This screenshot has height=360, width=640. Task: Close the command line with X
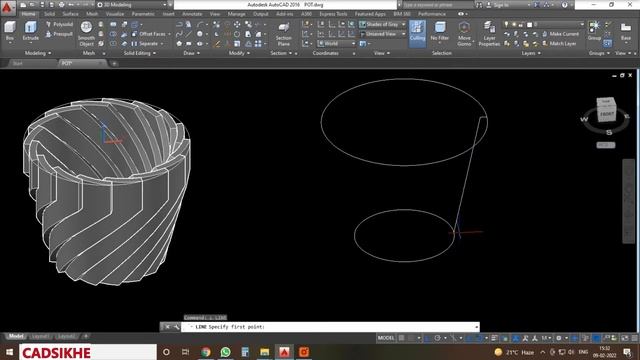167,327
